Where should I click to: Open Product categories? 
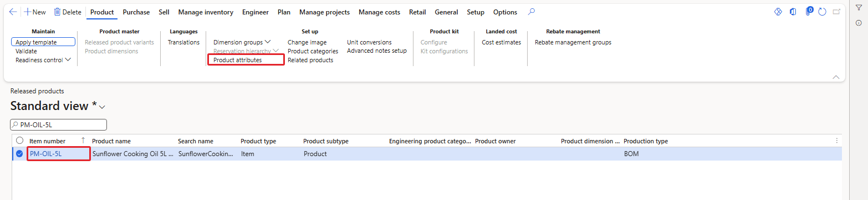click(313, 51)
